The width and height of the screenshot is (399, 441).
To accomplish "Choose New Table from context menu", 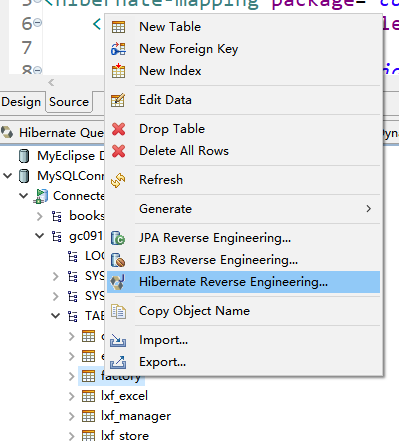I will coord(244,27).
